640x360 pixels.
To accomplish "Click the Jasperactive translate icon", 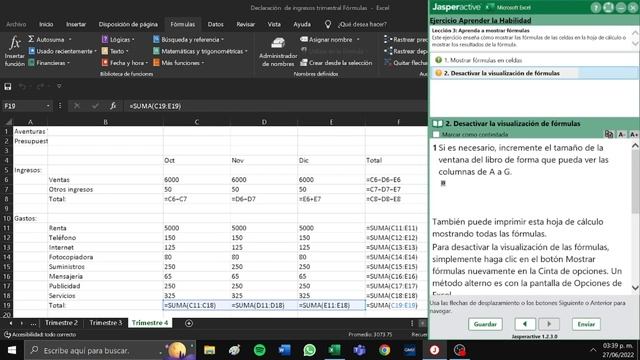I will click(x=609, y=134).
